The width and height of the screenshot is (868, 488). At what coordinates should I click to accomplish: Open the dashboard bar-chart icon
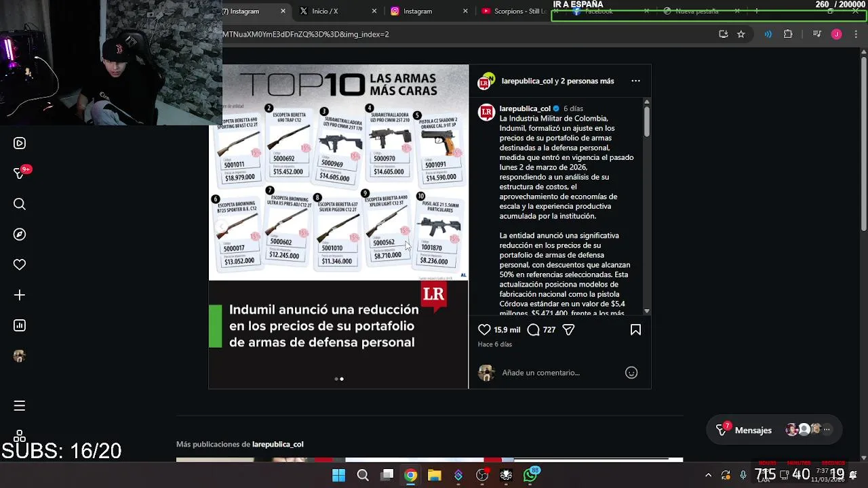click(20, 325)
